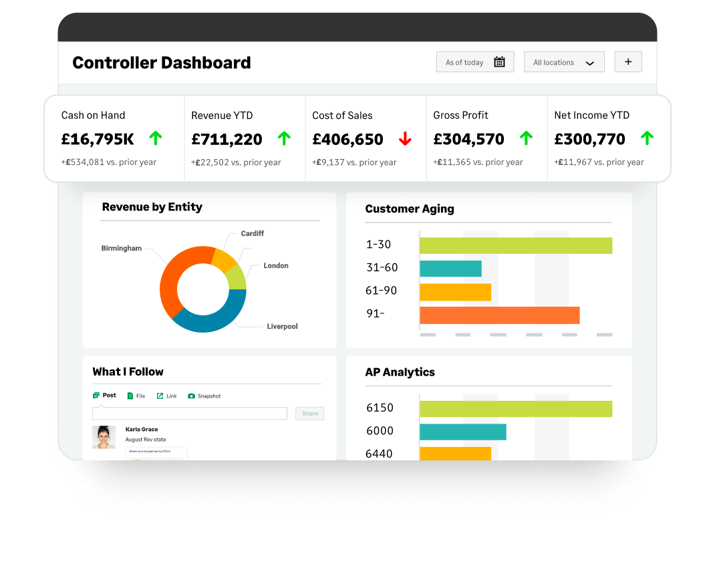Click the +£11,365 vs. prior year text

click(x=478, y=162)
